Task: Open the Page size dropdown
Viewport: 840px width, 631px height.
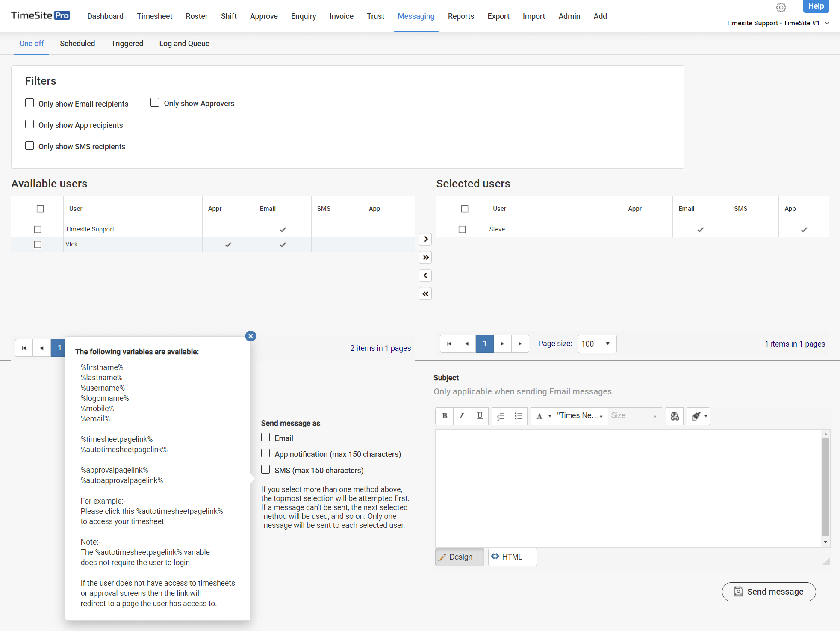Action: pyautogui.click(x=597, y=344)
